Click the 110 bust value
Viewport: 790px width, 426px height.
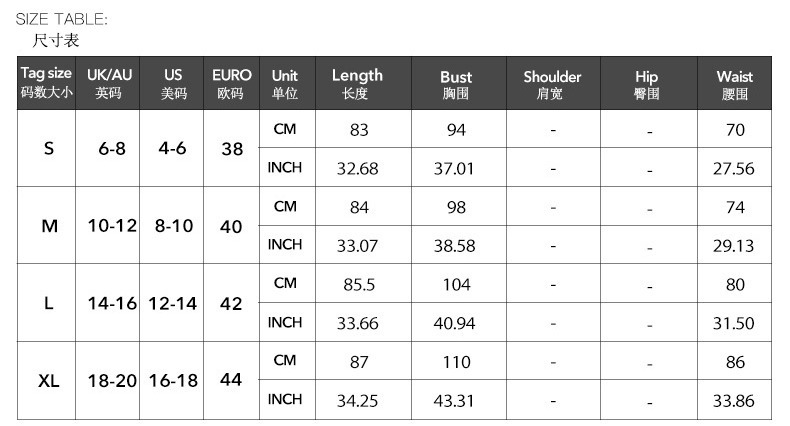(456, 362)
